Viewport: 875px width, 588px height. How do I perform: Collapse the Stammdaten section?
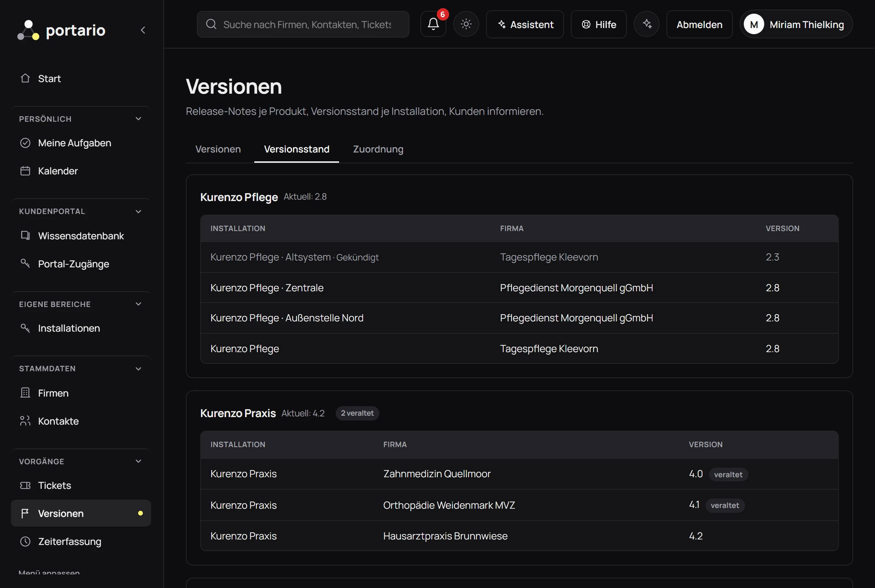pyautogui.click(x=138, y=369)
